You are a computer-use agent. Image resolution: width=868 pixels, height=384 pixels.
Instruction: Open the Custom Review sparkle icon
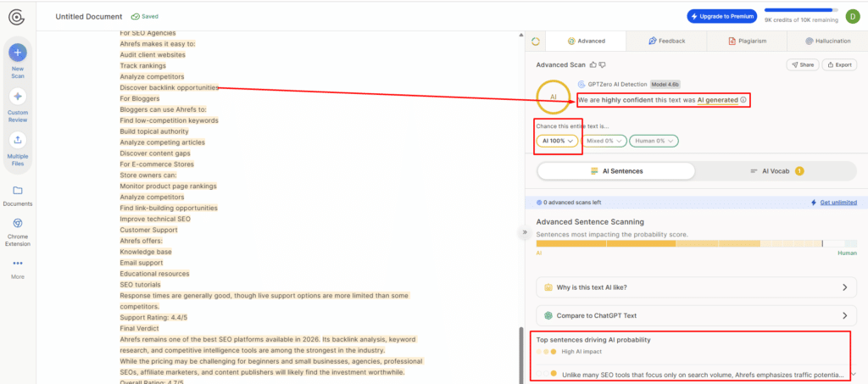point(18,97)
